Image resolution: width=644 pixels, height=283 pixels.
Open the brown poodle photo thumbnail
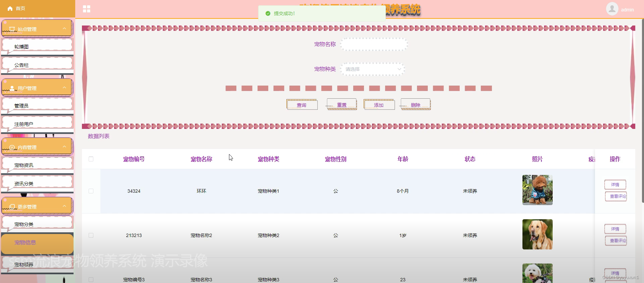coord(537,190)
